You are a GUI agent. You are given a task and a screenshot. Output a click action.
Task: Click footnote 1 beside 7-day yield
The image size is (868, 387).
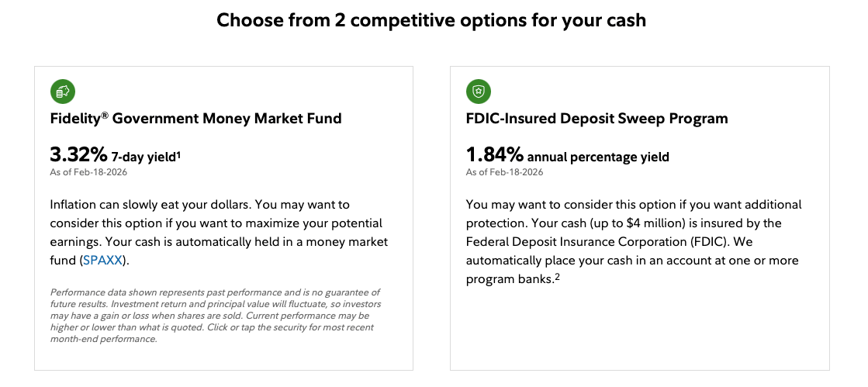pyautogui.click(x=178, y=154)
